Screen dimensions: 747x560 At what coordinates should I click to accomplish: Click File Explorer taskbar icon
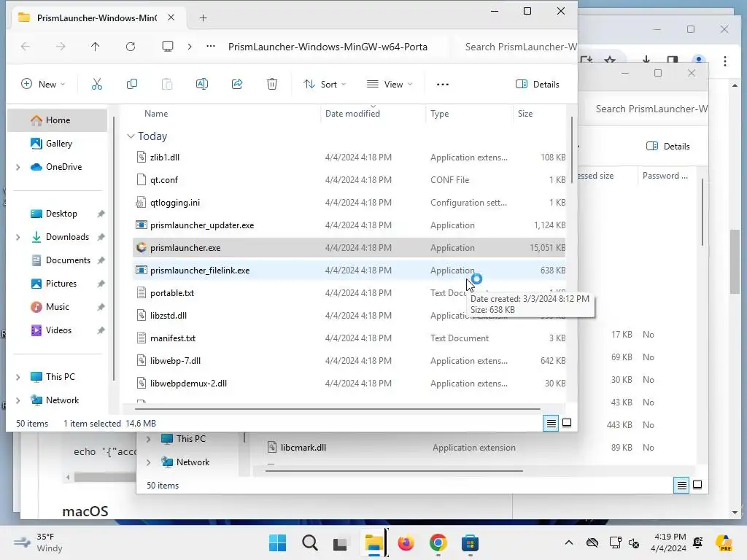(x=374, y=542)
